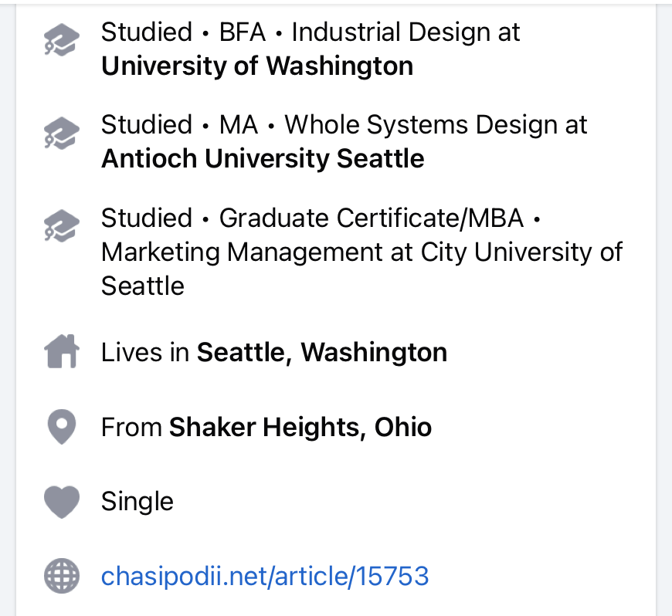Open the Shaker Heights, Ohio hometown page
Image resolution: width=672 pixels, height=616 pixels.
click(x=300, y=427)
